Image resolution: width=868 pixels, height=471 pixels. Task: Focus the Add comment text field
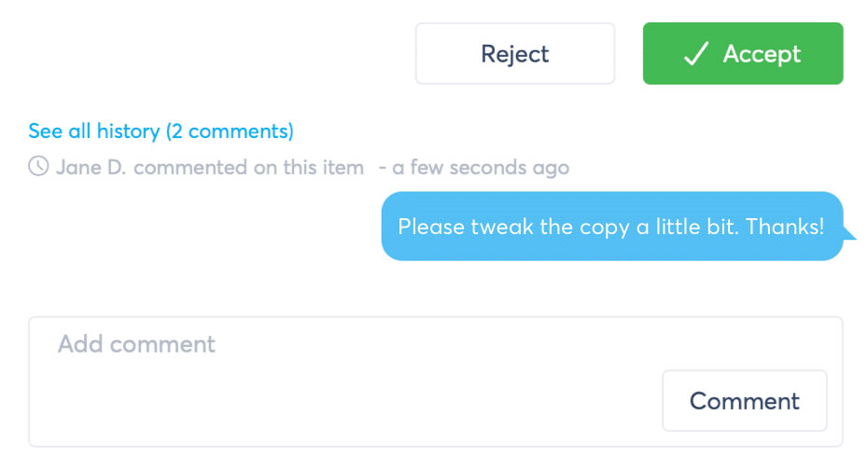tap(436, 381)
